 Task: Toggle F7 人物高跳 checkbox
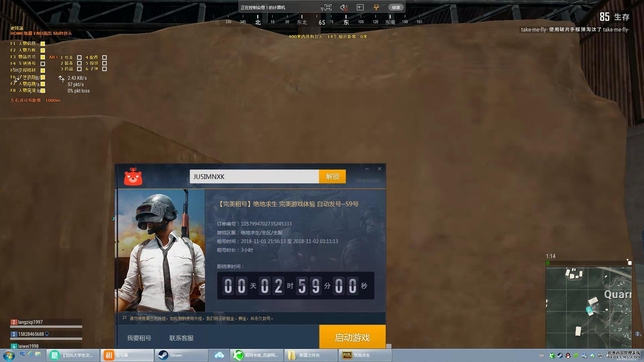[43, 84]
